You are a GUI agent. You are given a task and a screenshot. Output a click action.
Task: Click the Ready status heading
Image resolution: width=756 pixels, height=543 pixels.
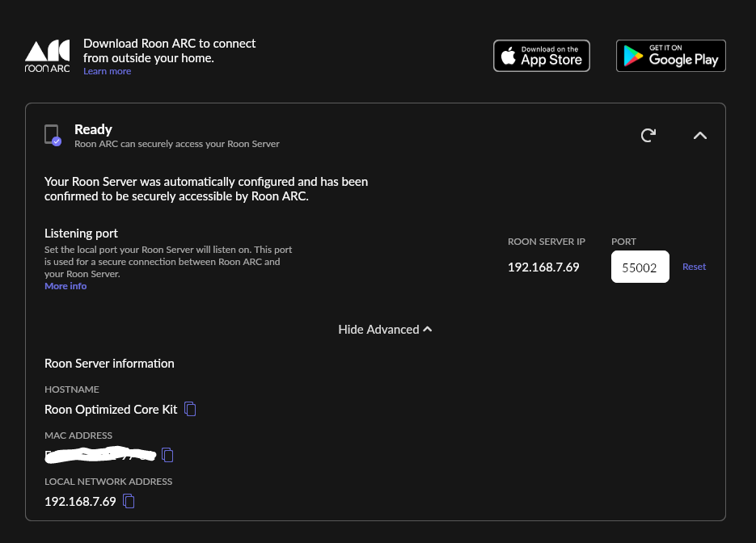93,129
